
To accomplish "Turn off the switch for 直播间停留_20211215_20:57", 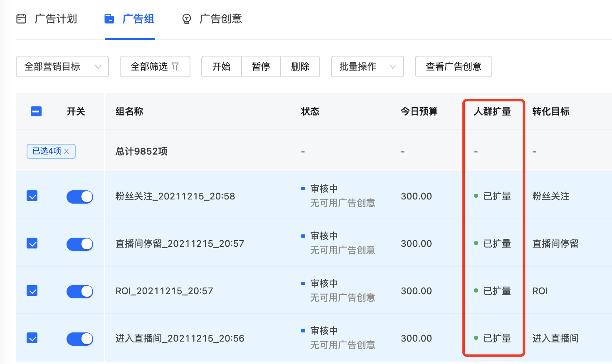I will pyautogui.click(x=80, y=244).
